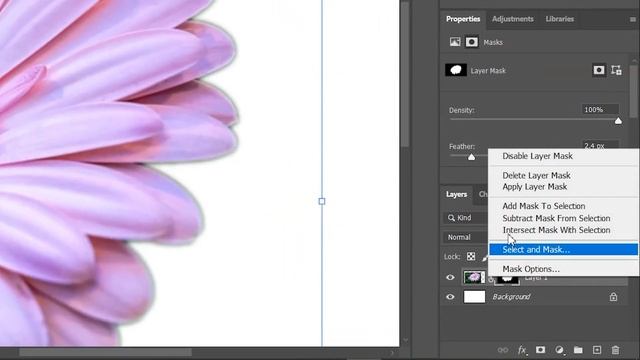Click the pixel layer properties icon
This screenshot has width=640, height=360.
[455, 42]
